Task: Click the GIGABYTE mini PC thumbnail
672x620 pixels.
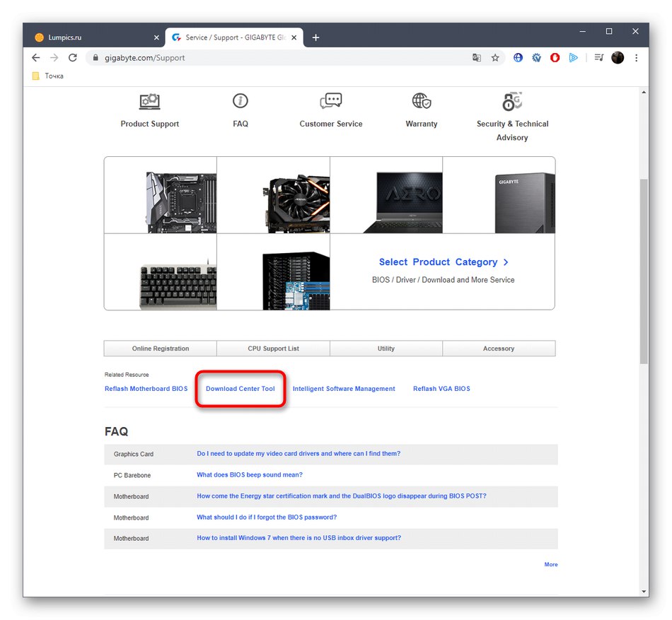Action: pos(499,195)
